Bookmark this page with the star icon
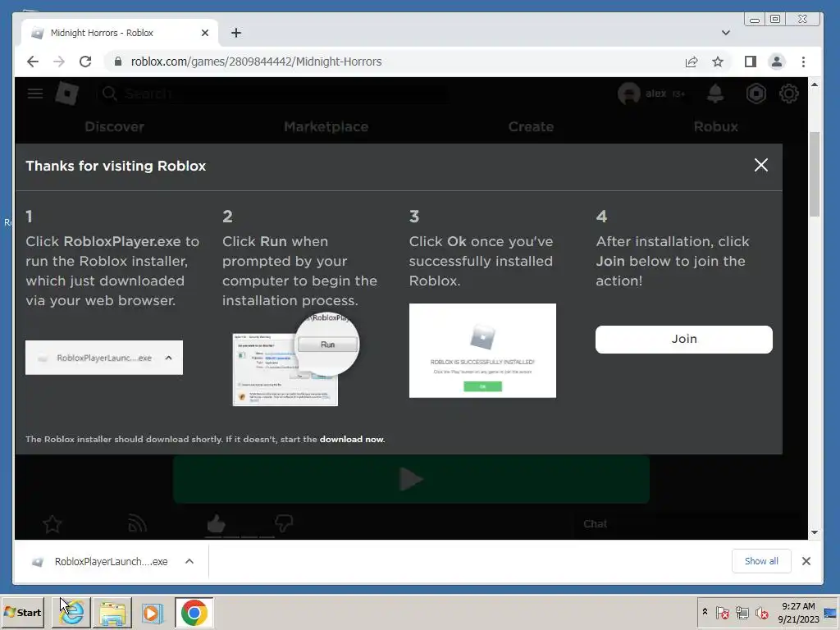 tap(718, 62)
